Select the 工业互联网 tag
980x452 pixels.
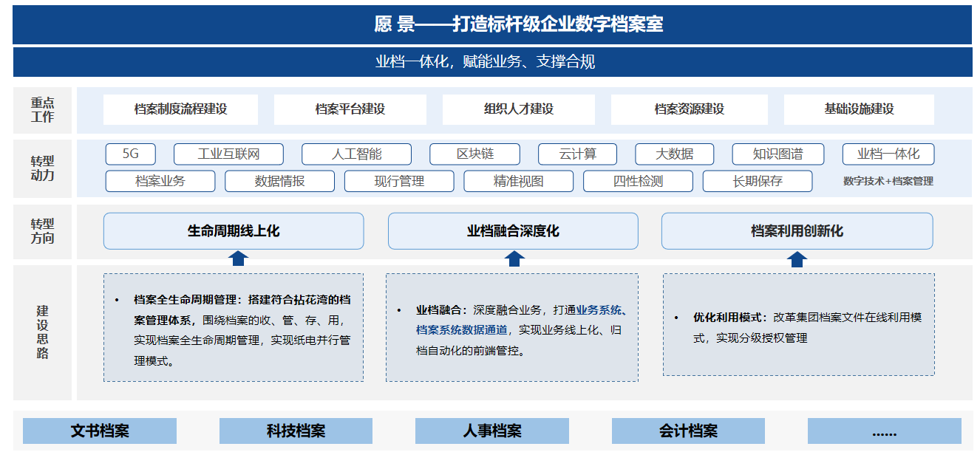(x=229, y=154)
